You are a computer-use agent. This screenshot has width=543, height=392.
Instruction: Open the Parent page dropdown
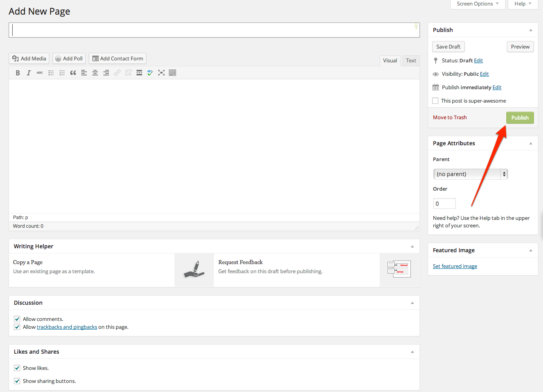[470, 174]
